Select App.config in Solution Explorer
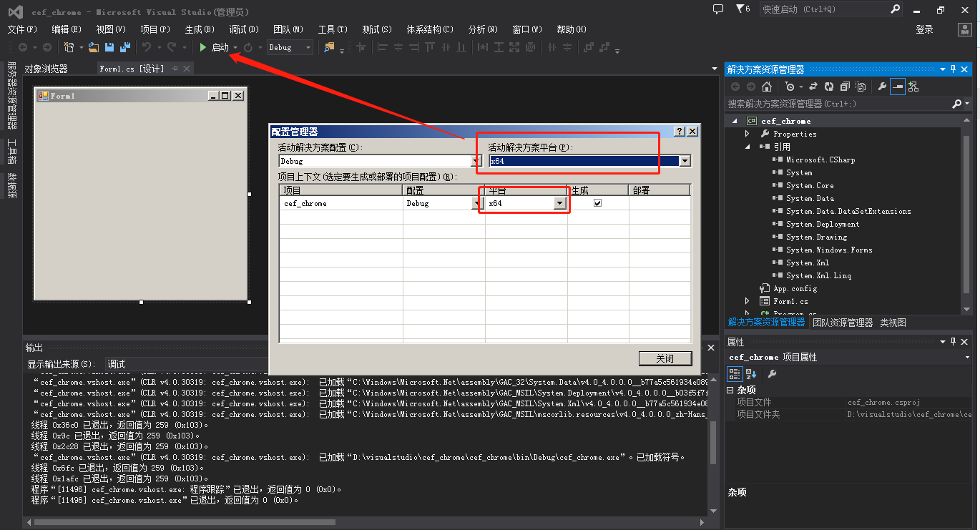The image size is (980, 530). (x=794, y=288)
